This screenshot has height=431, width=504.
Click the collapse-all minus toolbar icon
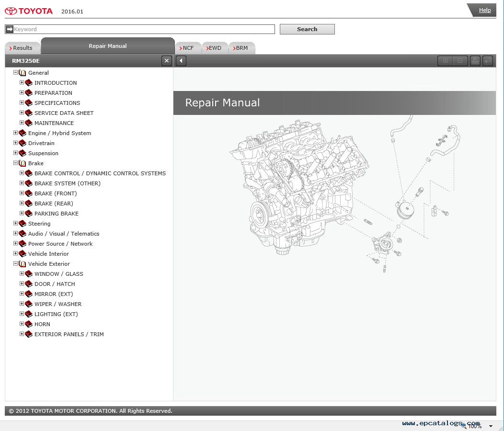(x=460, y=61)
